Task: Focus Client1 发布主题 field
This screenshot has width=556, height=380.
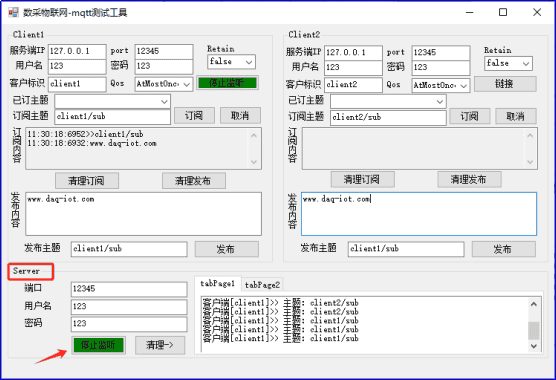Action: click(x=129, y=249)
